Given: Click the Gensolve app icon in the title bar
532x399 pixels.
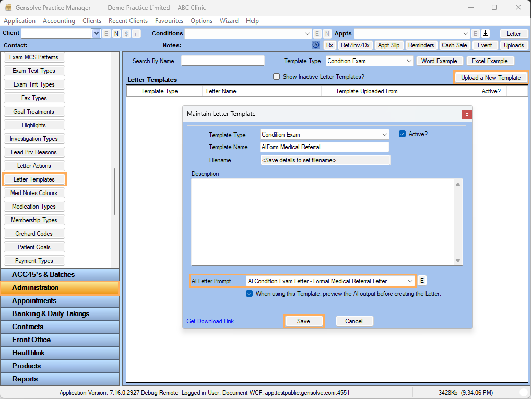Looking at the screenshot, I should coord(8,8).
